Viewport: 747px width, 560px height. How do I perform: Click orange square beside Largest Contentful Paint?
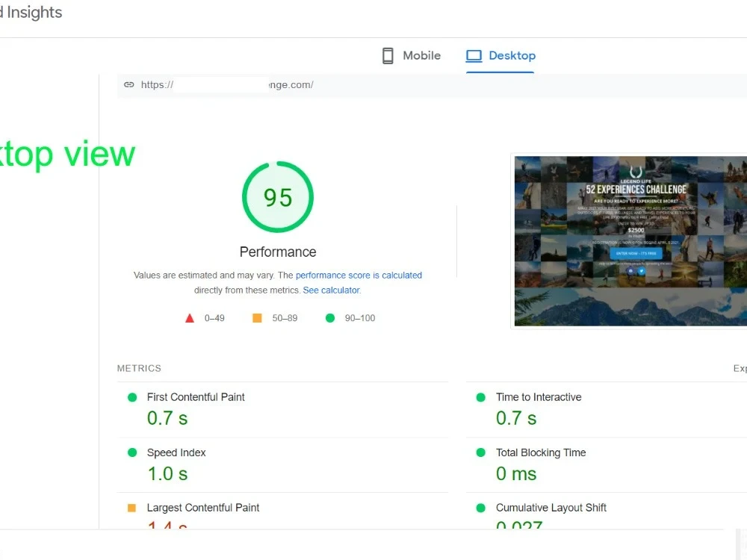[132, 508]
